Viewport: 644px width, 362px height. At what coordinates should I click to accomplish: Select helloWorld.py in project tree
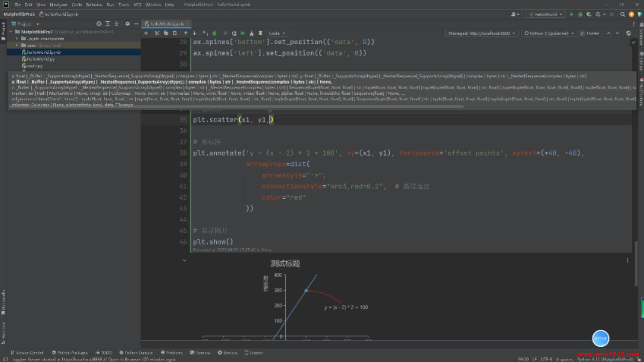click(x=41, y=59)
